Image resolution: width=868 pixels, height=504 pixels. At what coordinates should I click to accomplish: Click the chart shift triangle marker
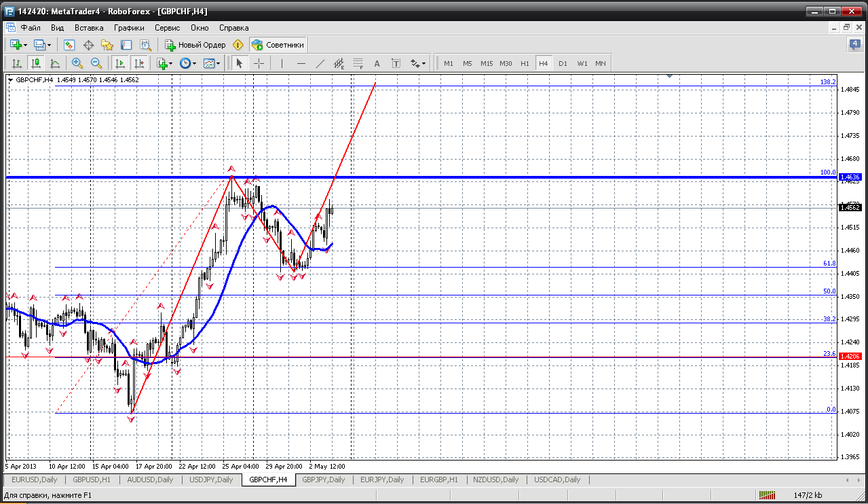[x=670, y=77]
